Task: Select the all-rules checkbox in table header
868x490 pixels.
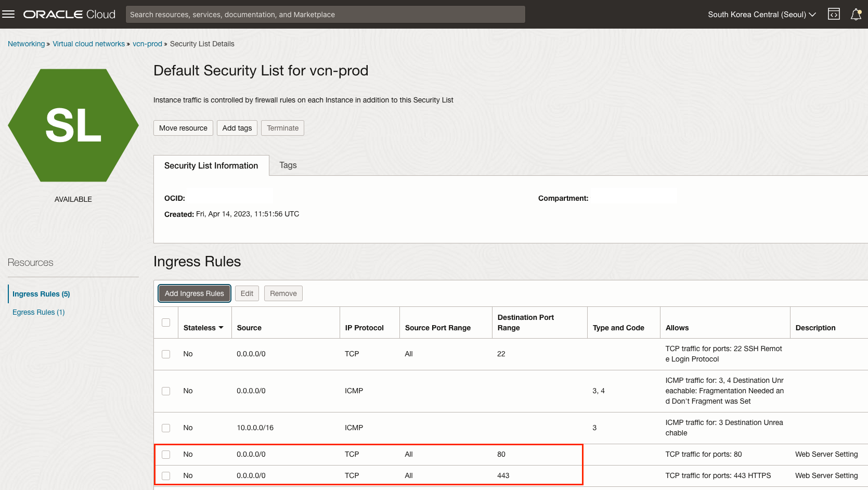Action: (166, 323)
